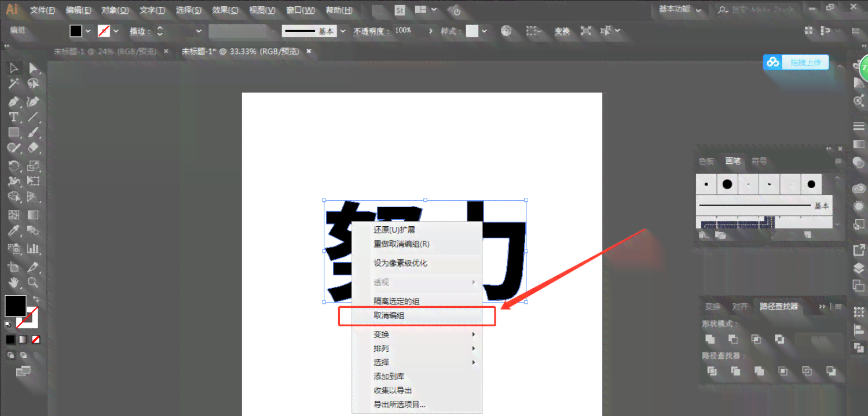The width and height of the screenshot is (868, 416).
Task: Select the Artboard tool
Action: click(14, 267)
